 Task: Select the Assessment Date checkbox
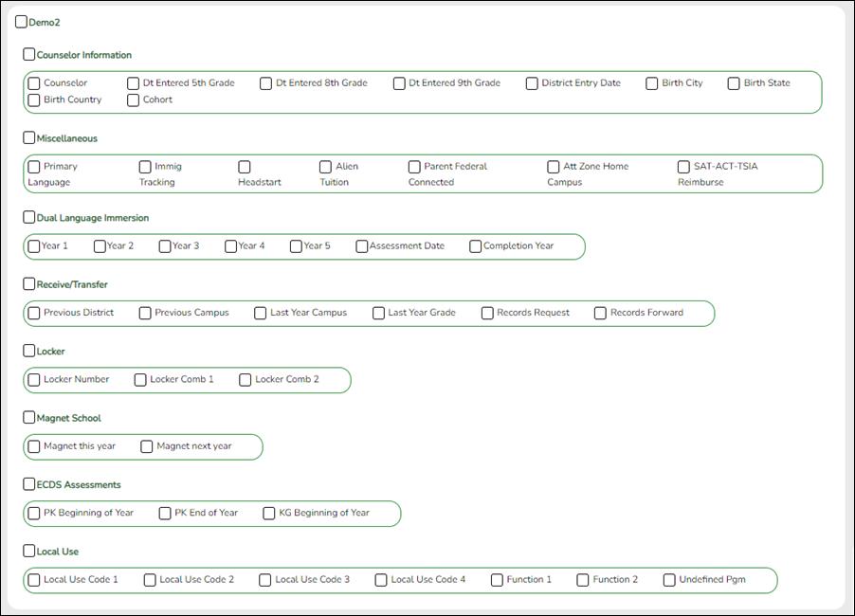pos(361,245)
